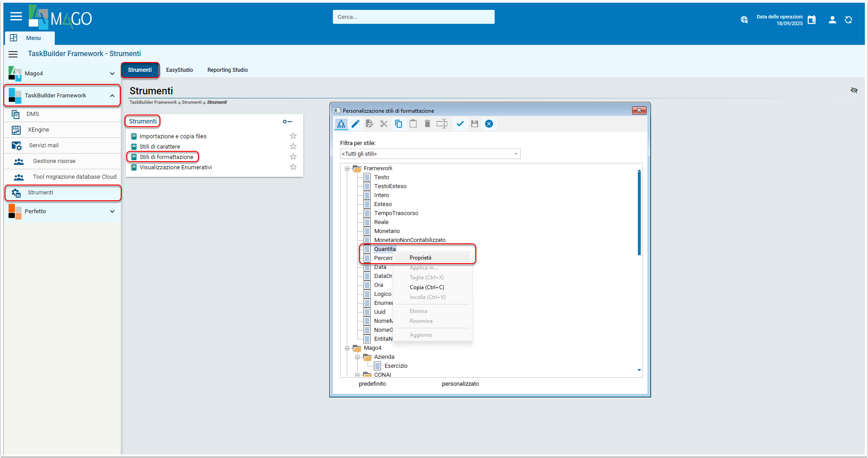Favorite Visualizzazione Enumerativi with star
Image resolution: width=868 pixels, height=458 pixels.
click(293, 167)
